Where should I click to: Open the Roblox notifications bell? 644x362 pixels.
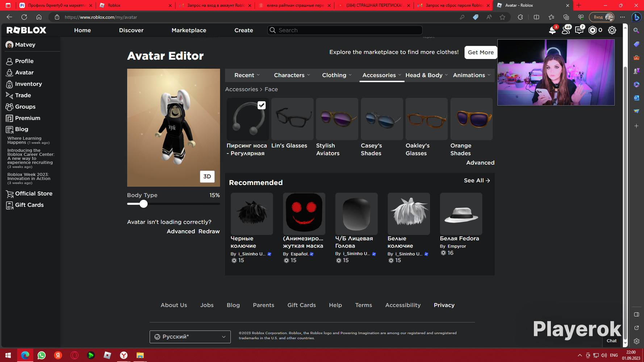coord(552,30)
